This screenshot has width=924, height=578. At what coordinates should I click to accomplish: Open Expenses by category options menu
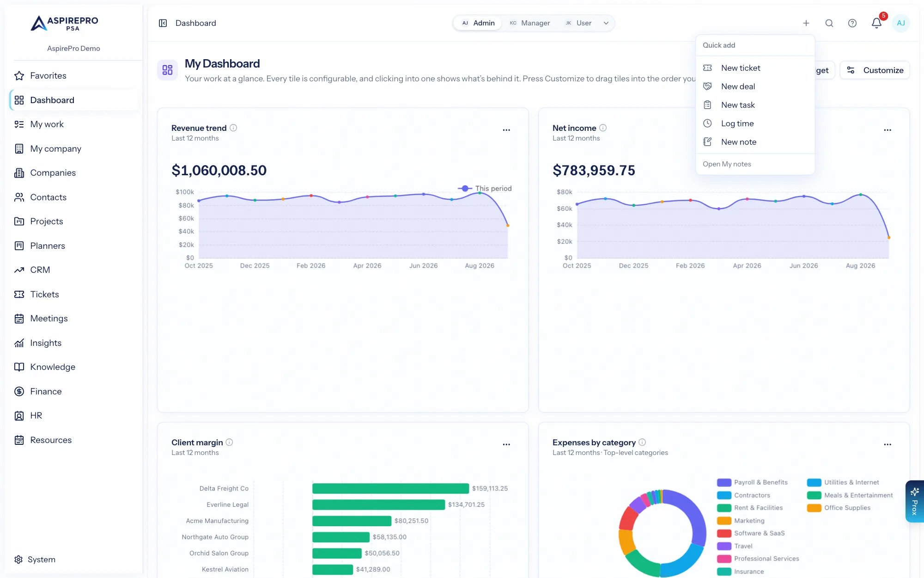point(888,444)
